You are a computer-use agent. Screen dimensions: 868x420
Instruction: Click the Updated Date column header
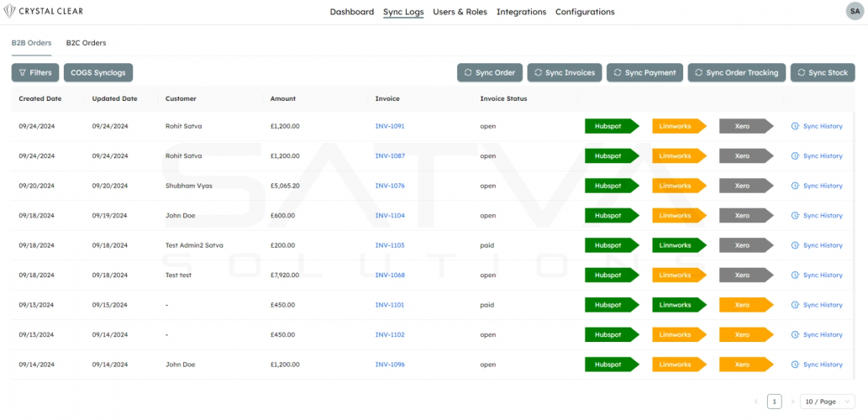coord(114,98)
